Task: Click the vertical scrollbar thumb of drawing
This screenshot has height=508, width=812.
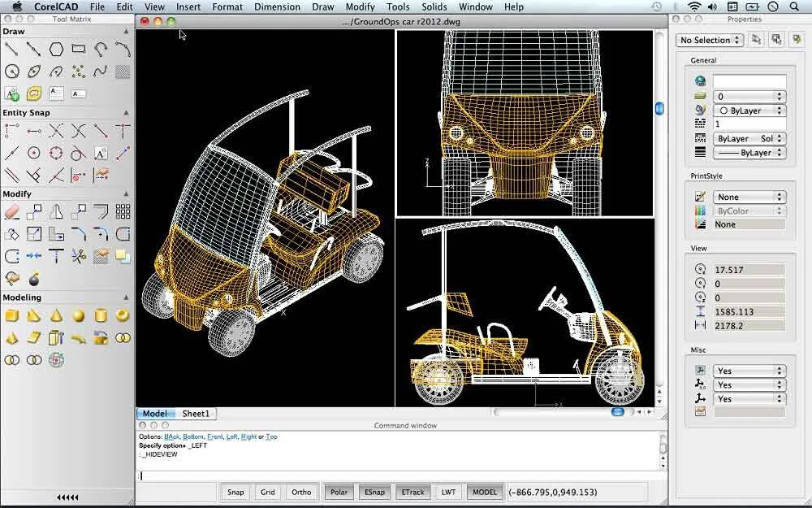Action: 659,108
